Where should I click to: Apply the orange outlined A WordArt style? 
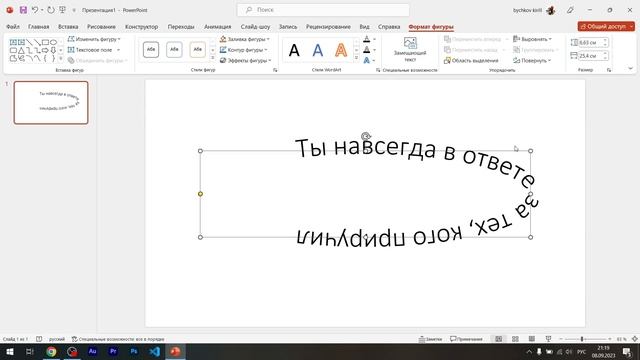[341, 51]
